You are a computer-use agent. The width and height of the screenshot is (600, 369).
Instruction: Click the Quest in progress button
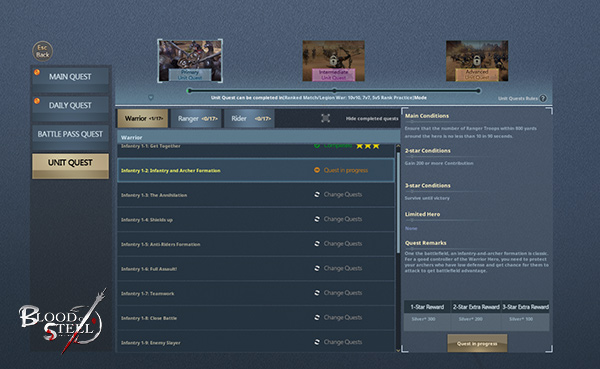(x=477, y=343)
